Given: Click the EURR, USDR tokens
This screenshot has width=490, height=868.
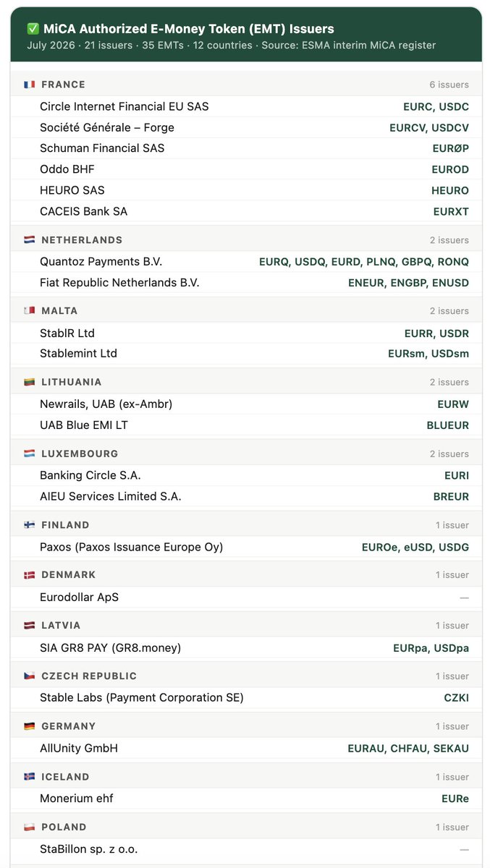Looking at the screenshot, I should coord(436,333).
